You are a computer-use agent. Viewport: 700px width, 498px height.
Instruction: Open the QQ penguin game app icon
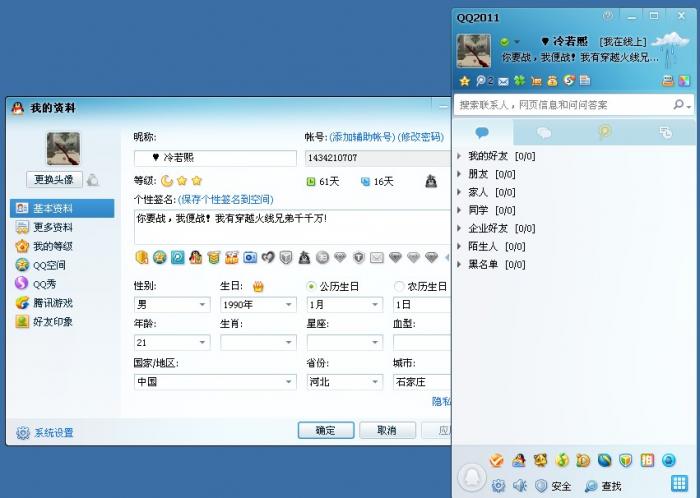click(518, 460)
